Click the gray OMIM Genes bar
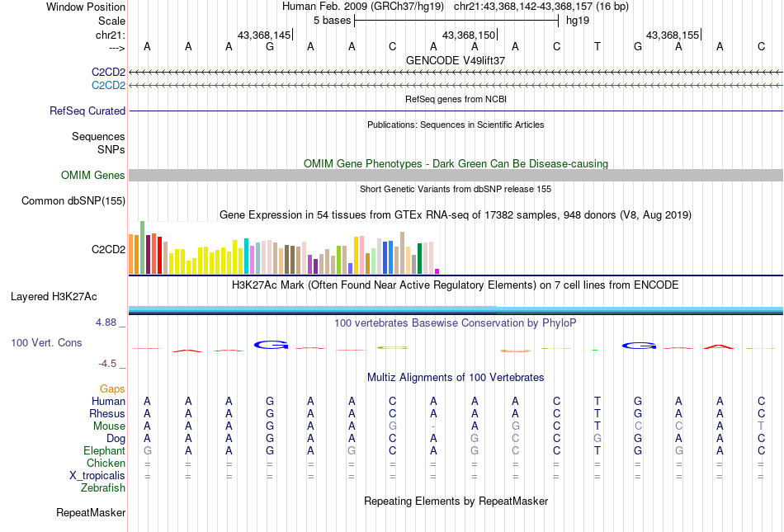The height and width of the screenshot is (532, 784). 456,175
